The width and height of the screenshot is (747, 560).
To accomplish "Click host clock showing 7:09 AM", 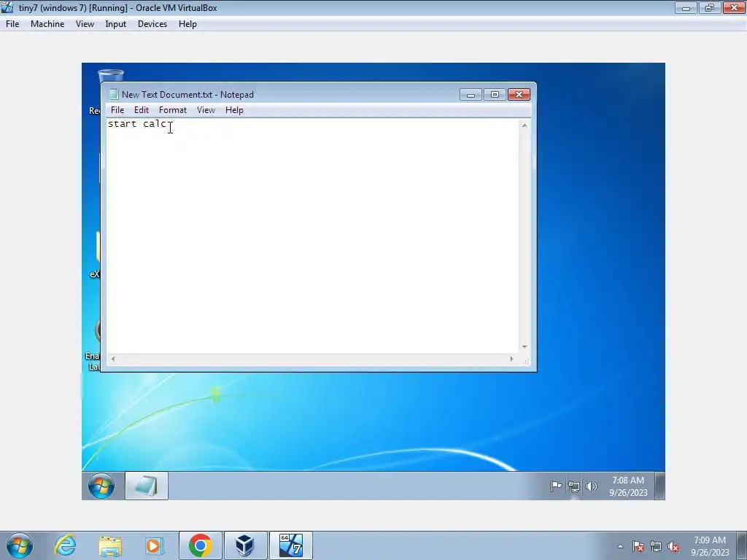I will pos(710,546).
